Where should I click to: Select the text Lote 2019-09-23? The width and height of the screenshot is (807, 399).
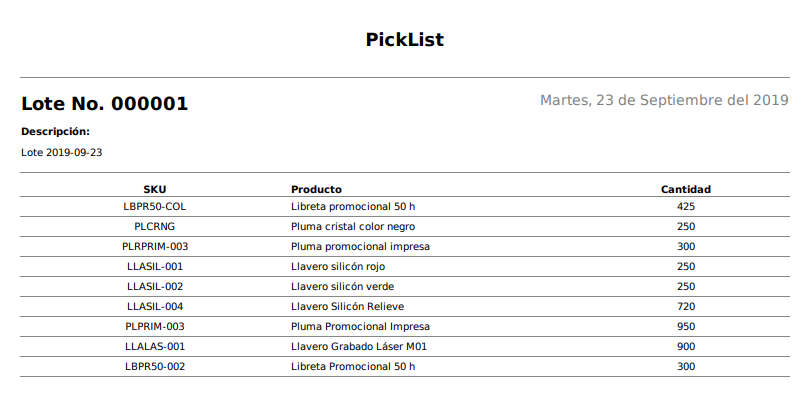(x=62, y=153)
